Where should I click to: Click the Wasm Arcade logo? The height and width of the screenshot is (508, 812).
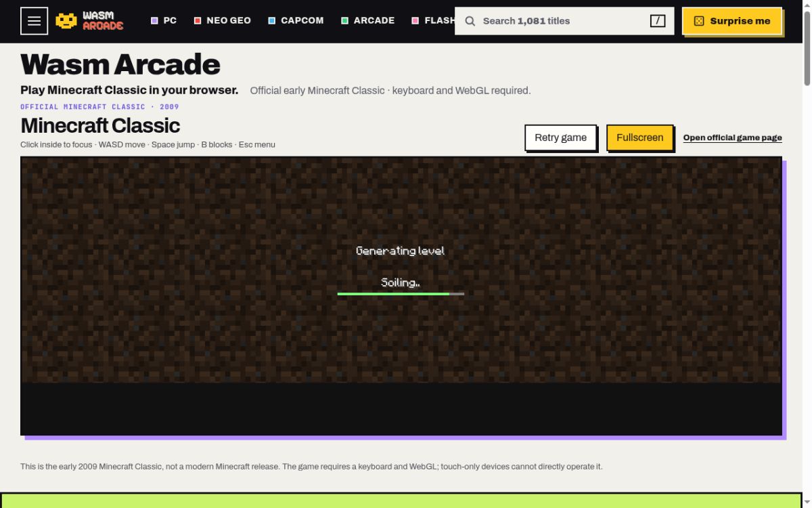(89, 21)
